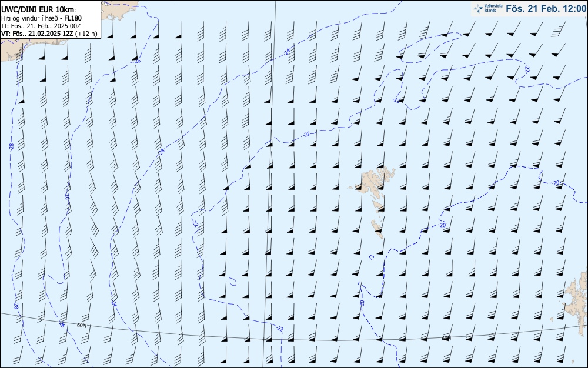
Task: Click the Veðurstofa Íslands logo
Action: pyautogui.click(x=488, y=8)
